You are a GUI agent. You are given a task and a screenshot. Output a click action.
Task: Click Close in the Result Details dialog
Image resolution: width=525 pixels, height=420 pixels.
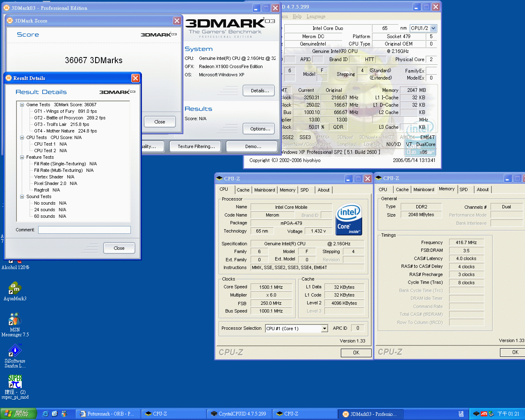119,248
